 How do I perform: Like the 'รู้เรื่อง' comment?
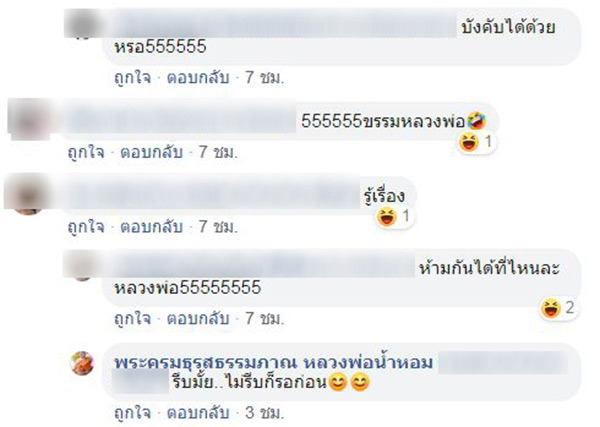tap(86, 227)
